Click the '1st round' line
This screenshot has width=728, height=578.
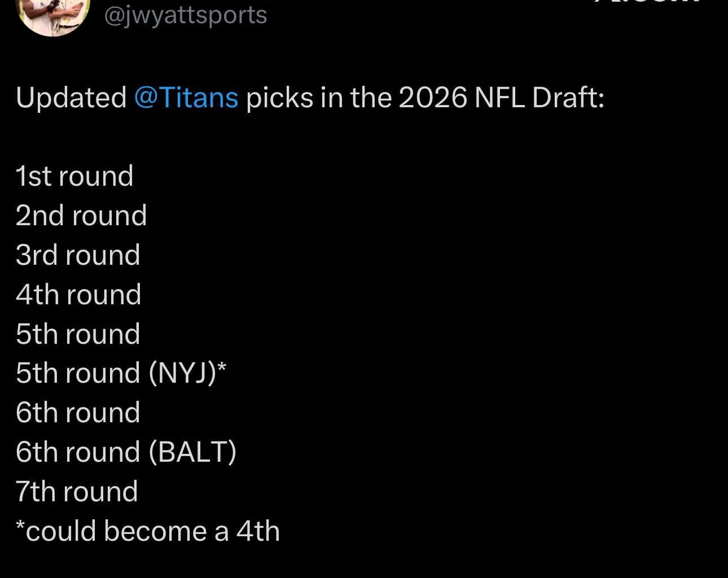pyautogui.click(x=74, y=176)
